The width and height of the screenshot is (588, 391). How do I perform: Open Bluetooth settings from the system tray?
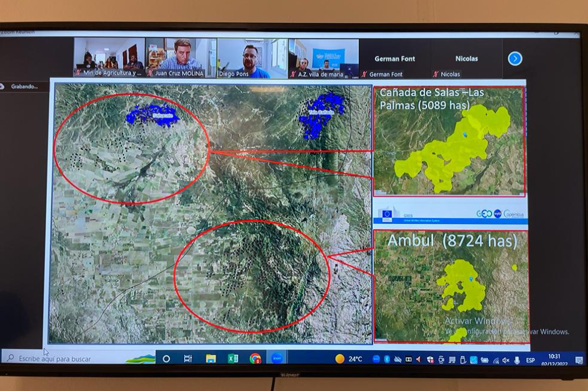387,360
